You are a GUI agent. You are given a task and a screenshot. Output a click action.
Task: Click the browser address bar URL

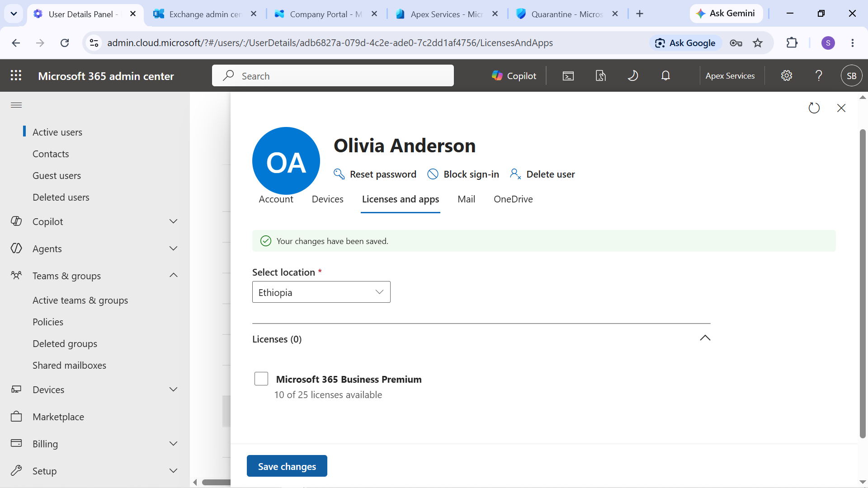(x=330, y=43)
